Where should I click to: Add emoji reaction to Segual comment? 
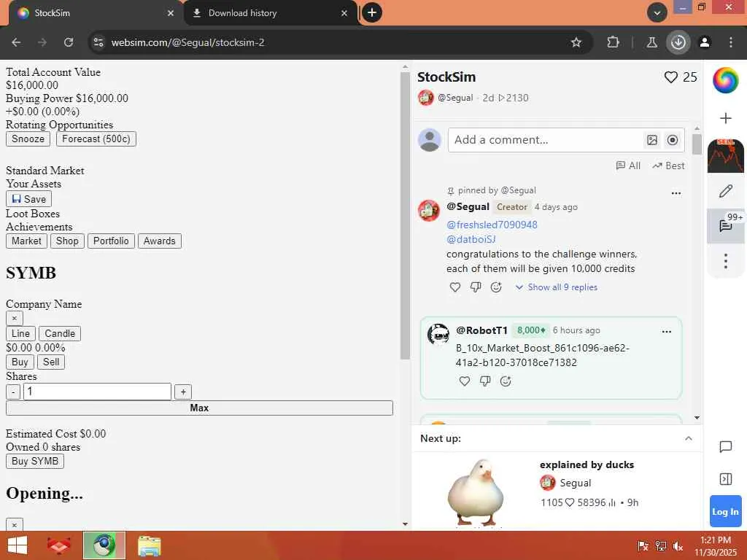coord(496,287)
